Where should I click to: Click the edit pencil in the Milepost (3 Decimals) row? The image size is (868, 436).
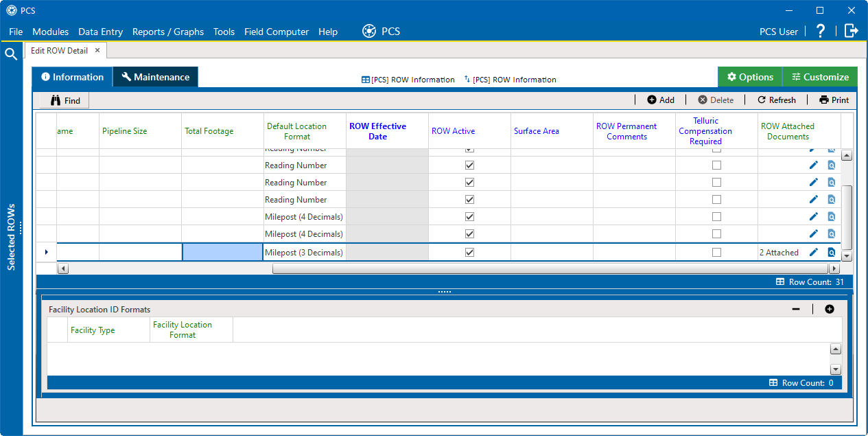tap(814, 252)
